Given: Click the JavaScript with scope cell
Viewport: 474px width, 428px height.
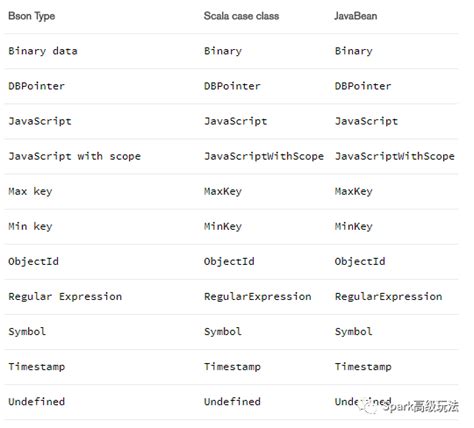Looking at the screenshot, I should click(75, 156).
